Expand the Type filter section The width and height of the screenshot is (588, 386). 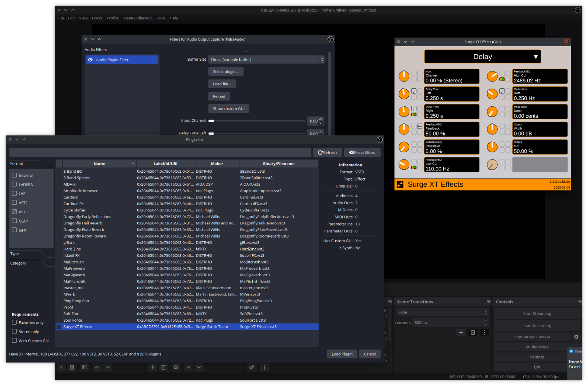pyautogui.click(x=31, y=254)
